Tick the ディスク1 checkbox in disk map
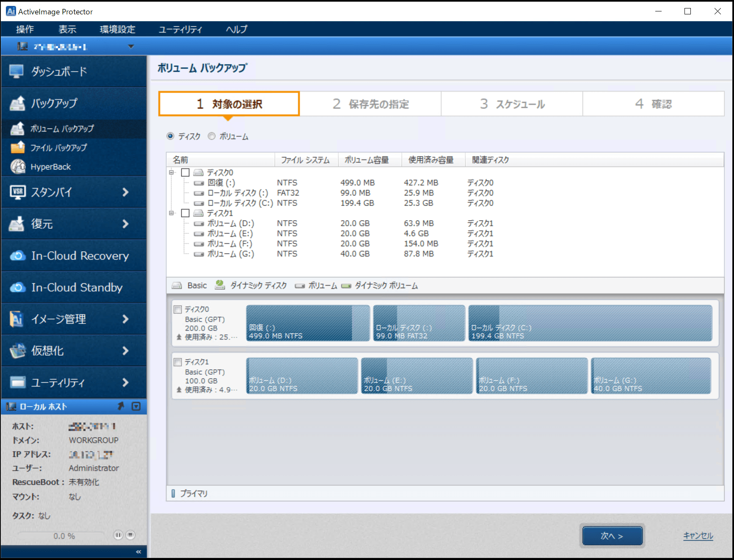The height and width of the screenshot is (560, 734). (178, 362)
